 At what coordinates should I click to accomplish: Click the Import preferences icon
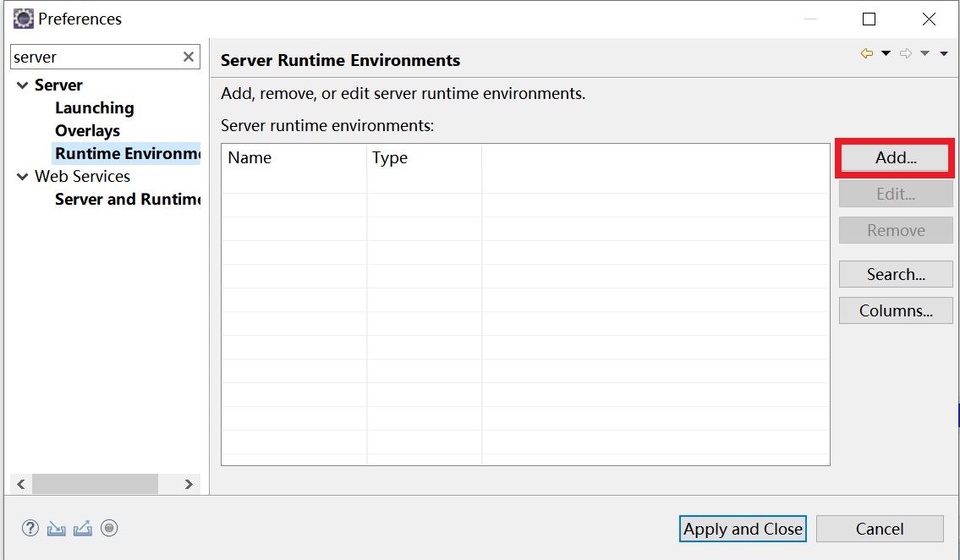click(57, 528)
